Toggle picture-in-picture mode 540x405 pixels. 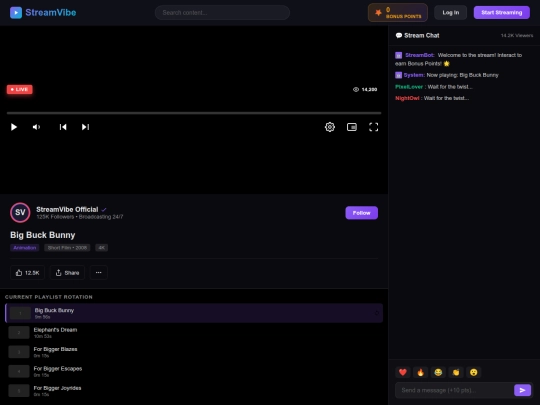coord(352,127)
